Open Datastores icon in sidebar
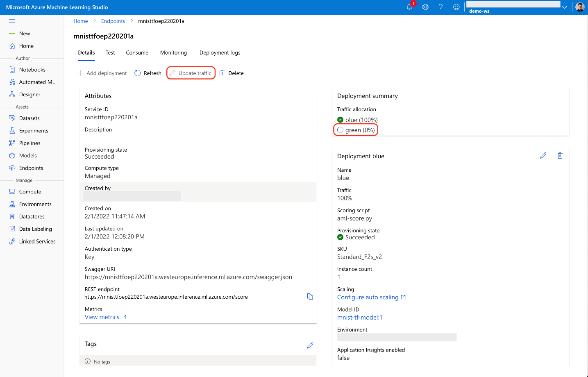Image resolution: width=588 pixels, height=377 pixels. pos(12,216)
